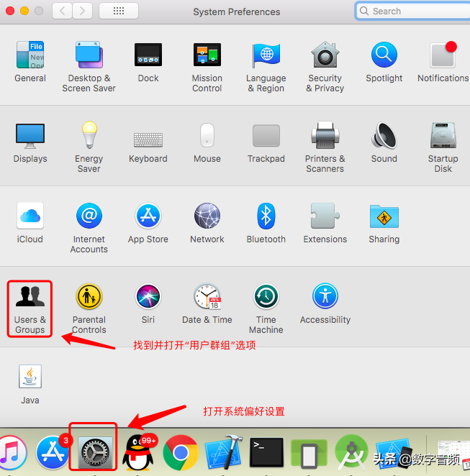Image resolution: width=470 pixels, height=476 pixels.
Task: Open Mission Control preferences
Action: pyautogui.click(x=207, y=67)
